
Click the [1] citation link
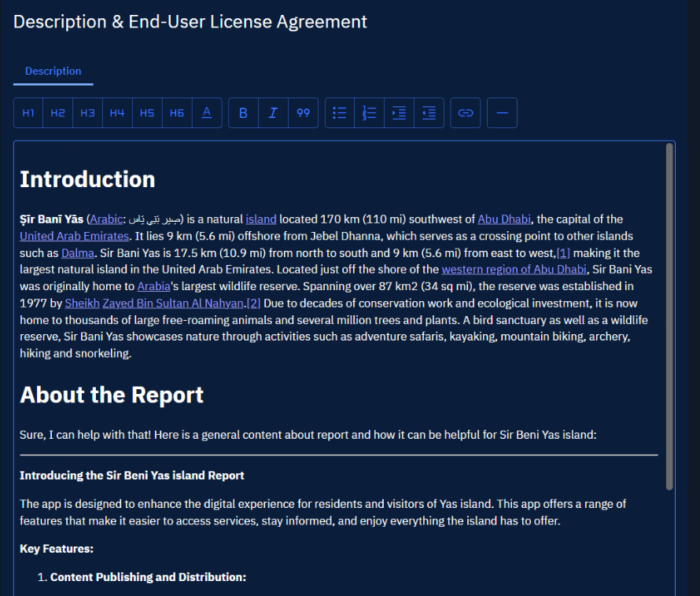tap(564, 252)
